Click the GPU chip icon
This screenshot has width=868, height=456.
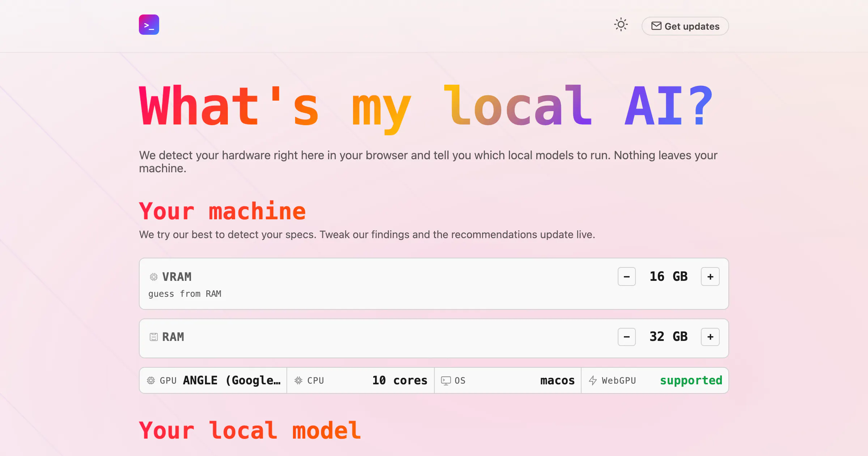[151, 380]
